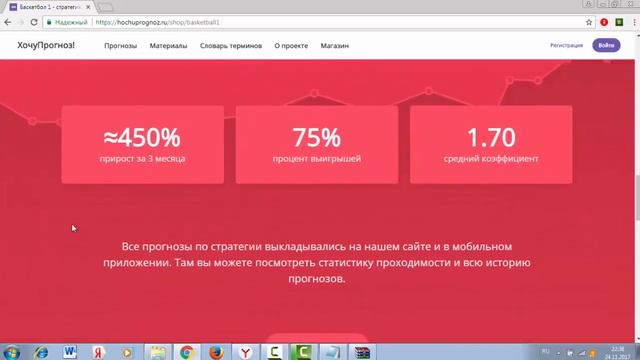
Task: Click the purple Войти button
Action: pos(606,45)
